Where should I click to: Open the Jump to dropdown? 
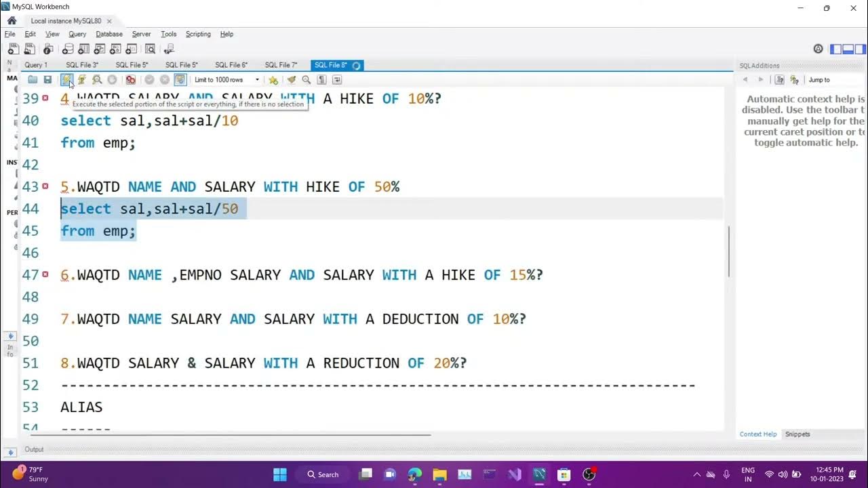pos(835,80)
